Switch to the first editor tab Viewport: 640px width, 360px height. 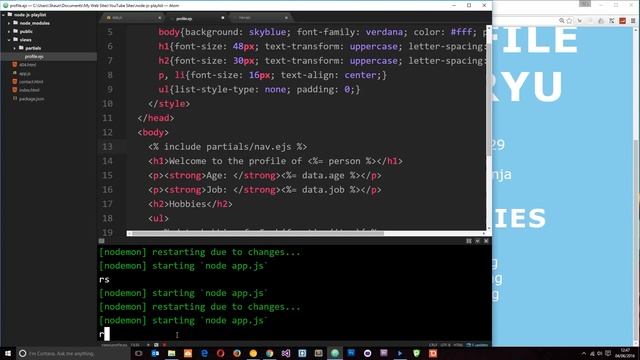coord(132,18)
